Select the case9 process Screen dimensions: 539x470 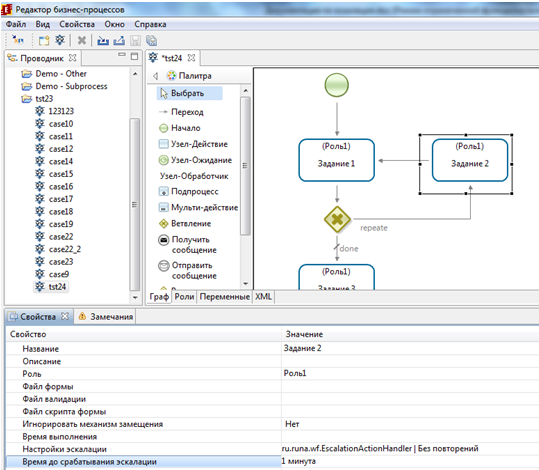tap(52, 274)
